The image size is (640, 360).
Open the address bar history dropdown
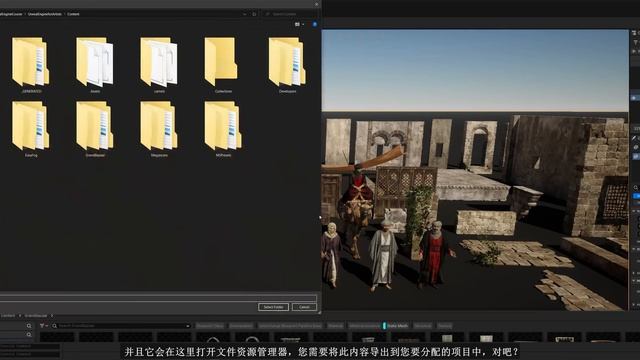[244, 14]
